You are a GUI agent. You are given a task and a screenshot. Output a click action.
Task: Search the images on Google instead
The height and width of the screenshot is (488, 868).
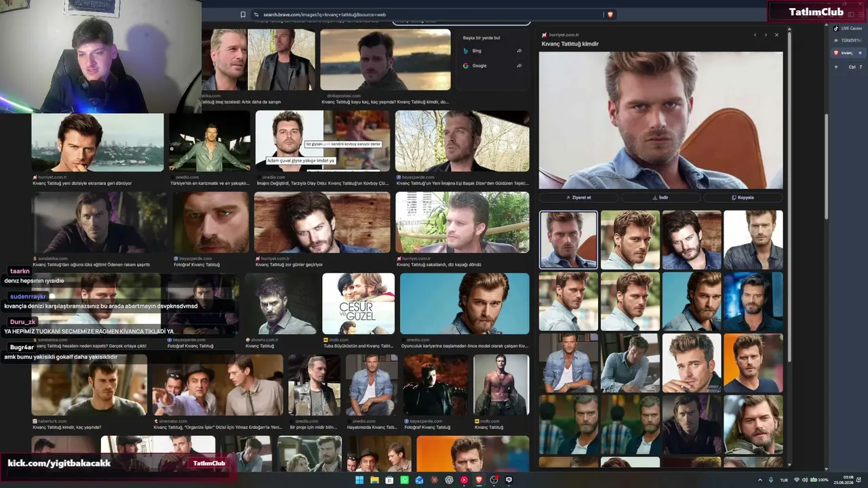(x=492, y=66)
